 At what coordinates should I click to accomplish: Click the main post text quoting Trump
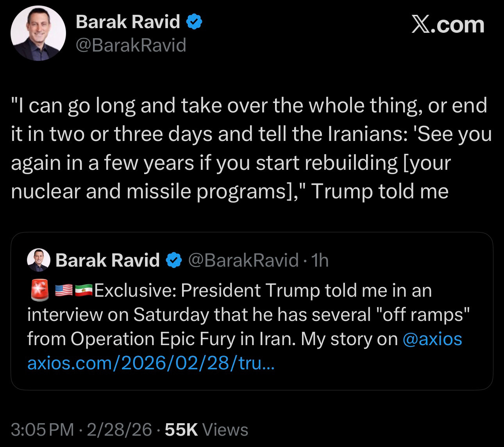[250, 148]
